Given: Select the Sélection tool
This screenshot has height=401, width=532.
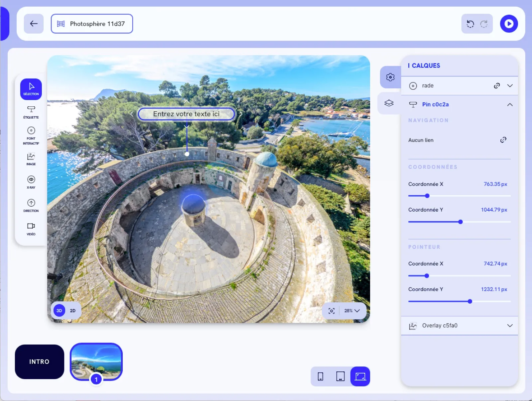Looking at the screenshot, I should point(31,89).
